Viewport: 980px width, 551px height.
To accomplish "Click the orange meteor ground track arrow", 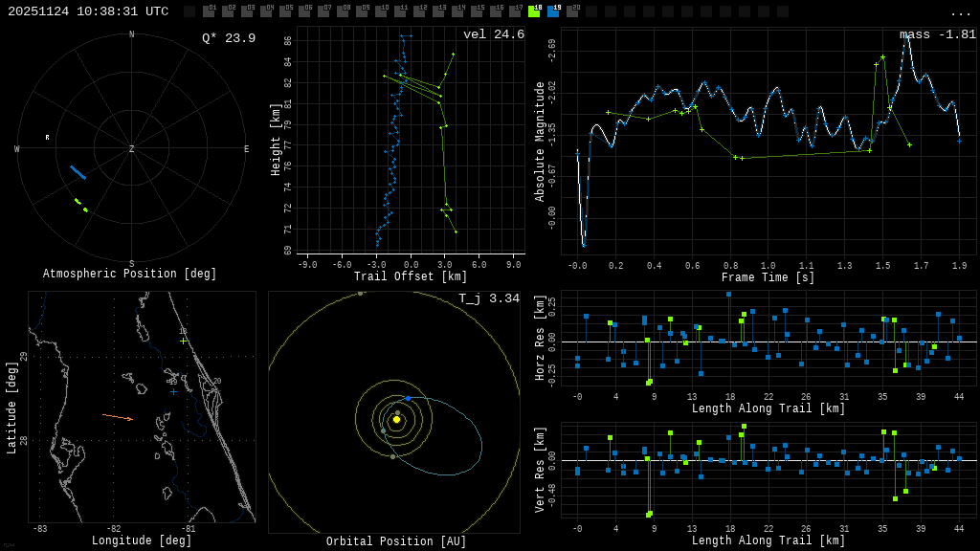I will coord(117,417).
